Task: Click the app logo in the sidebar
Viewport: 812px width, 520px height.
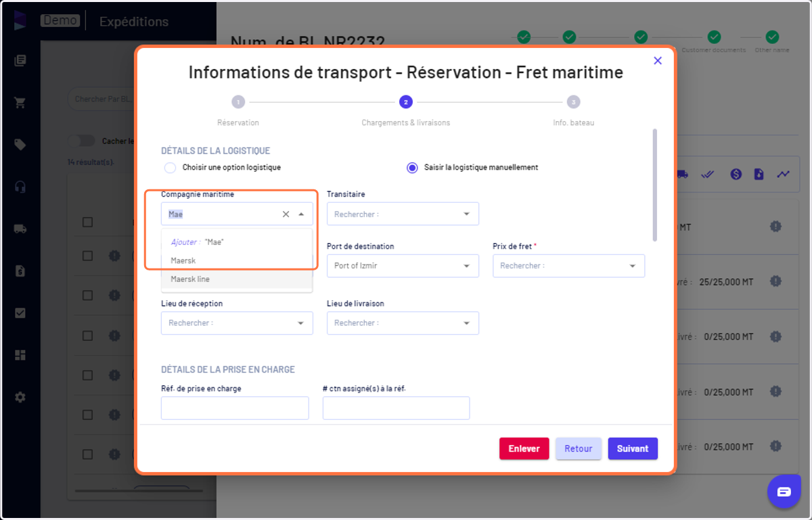Action: (x=20, y=20)
